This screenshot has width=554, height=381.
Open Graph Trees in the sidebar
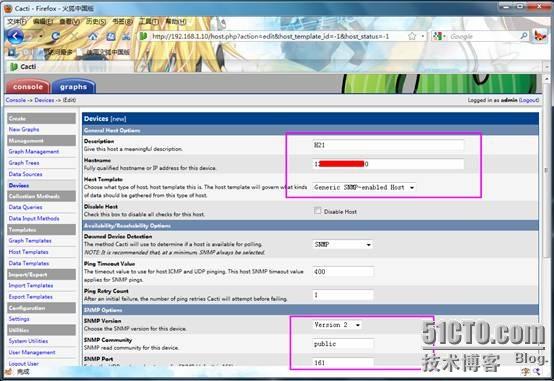[24, 163]
